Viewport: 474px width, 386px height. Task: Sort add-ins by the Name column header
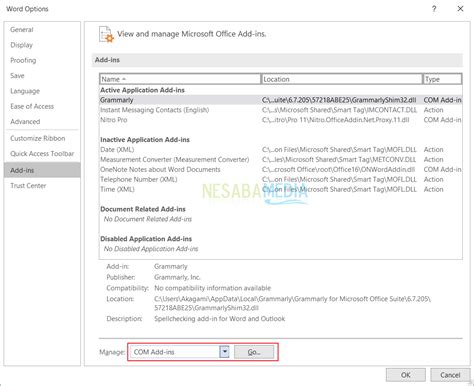[x=180, y=79]
